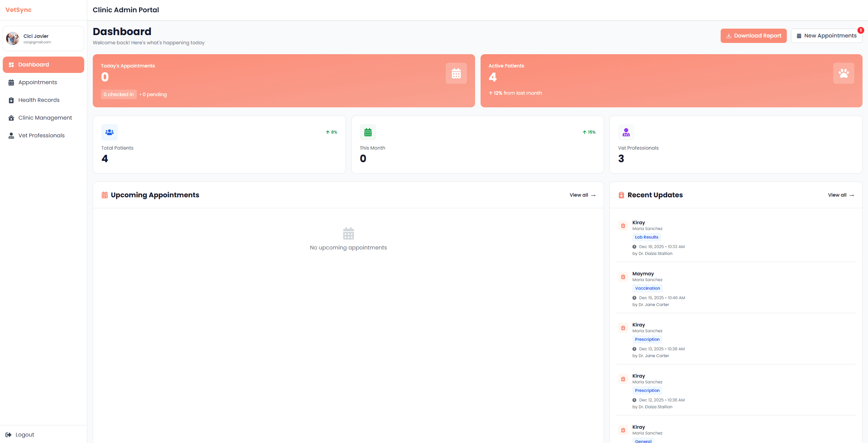Click the Total Patients group icon
Viewport: 868px width, 443px height.
click(109, 132)
